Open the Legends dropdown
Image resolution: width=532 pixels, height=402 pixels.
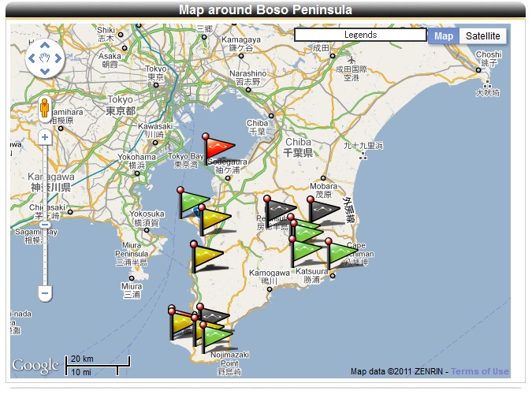click(360, 35)
